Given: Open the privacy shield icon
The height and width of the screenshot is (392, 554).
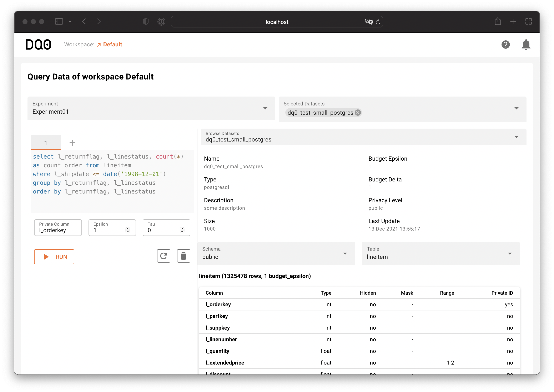Looking at the screenshot, I should tap(145, 21).
